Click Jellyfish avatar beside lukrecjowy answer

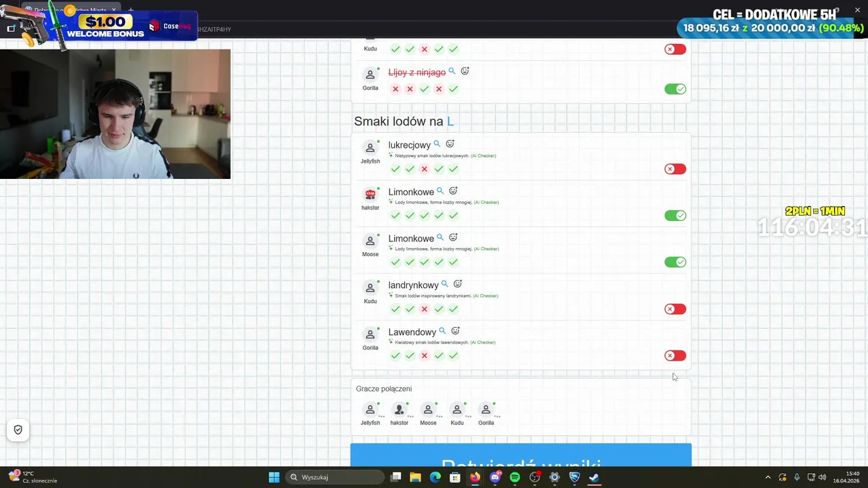(x=370, y=147)
